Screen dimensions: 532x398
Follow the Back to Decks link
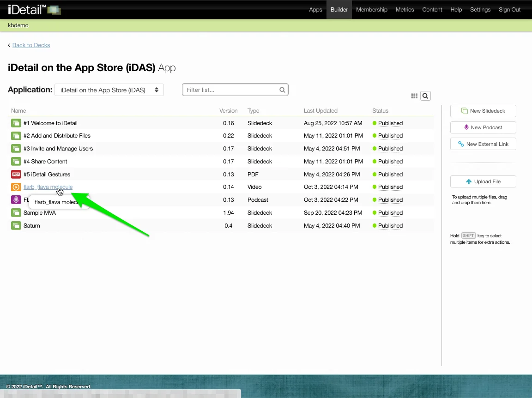coord(31,45)
